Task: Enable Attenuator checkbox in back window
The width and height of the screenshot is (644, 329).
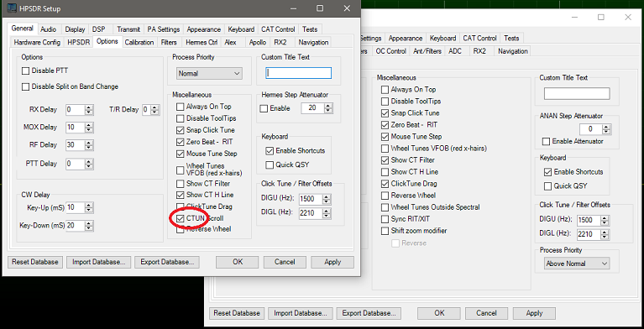Action: pyautogui.click(x=546, y=141)
